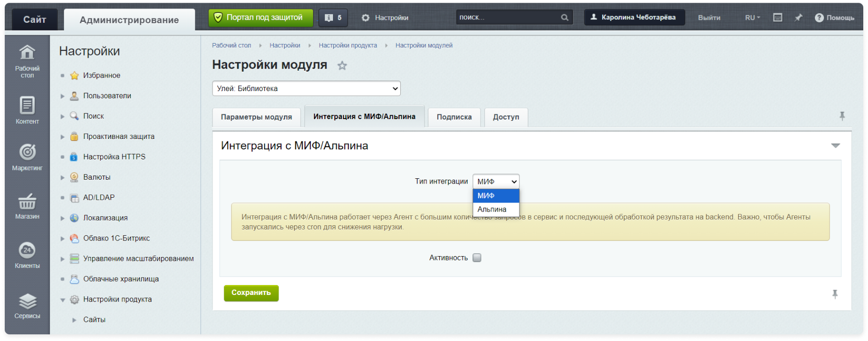Image resolution: width=868 pixels, height=341 pixels.
Task: Open Управление масштабированием tree item
Action: coord(139,259)
